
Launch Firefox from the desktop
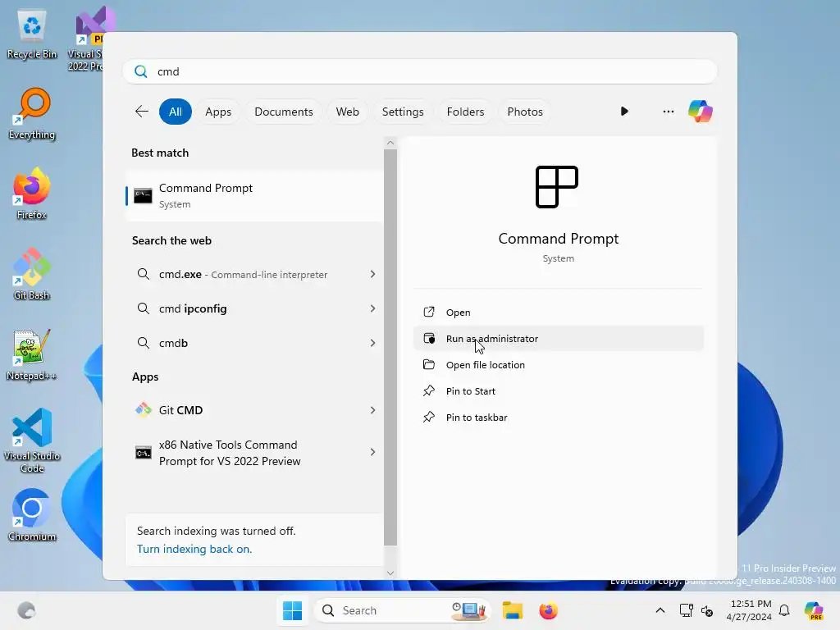(32, 193)
